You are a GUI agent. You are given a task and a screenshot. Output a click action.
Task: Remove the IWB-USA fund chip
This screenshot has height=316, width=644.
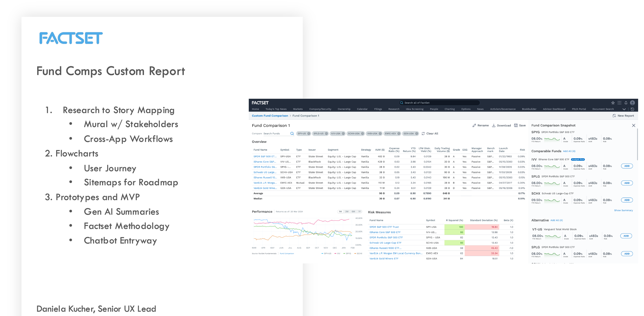(380, 134)
